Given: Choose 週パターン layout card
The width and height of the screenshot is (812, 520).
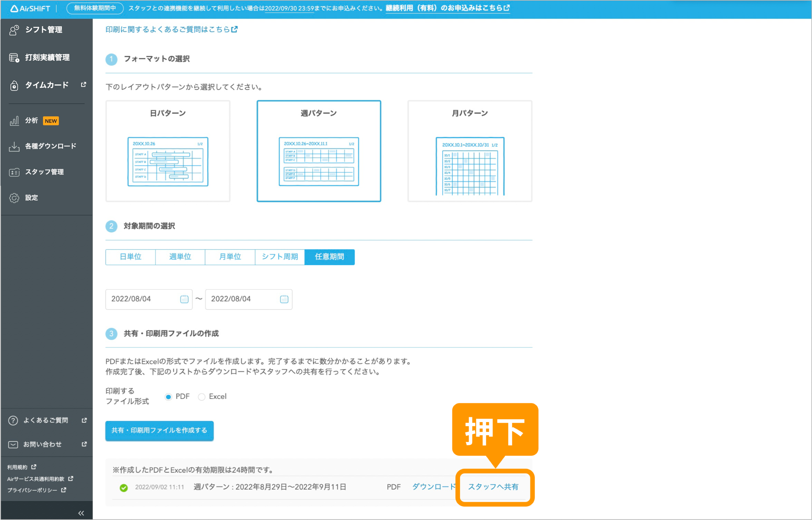Looking at the screenshot, I should (x=319, y=151).
